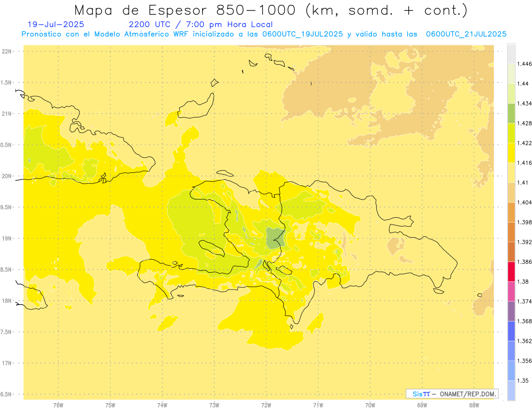Click the legend value '1.41'

coord(523,183)
